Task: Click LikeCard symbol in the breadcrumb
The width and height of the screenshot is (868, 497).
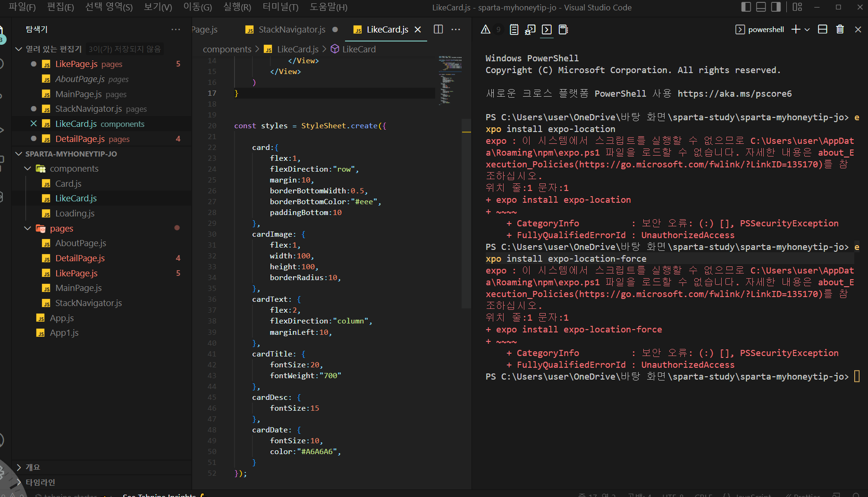Action: click(359, 49)
